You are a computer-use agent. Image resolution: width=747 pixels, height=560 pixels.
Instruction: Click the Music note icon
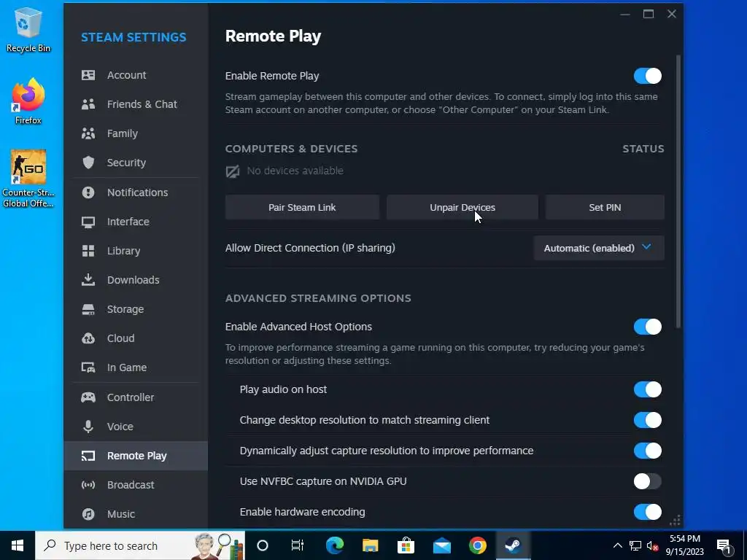(88, 514)
